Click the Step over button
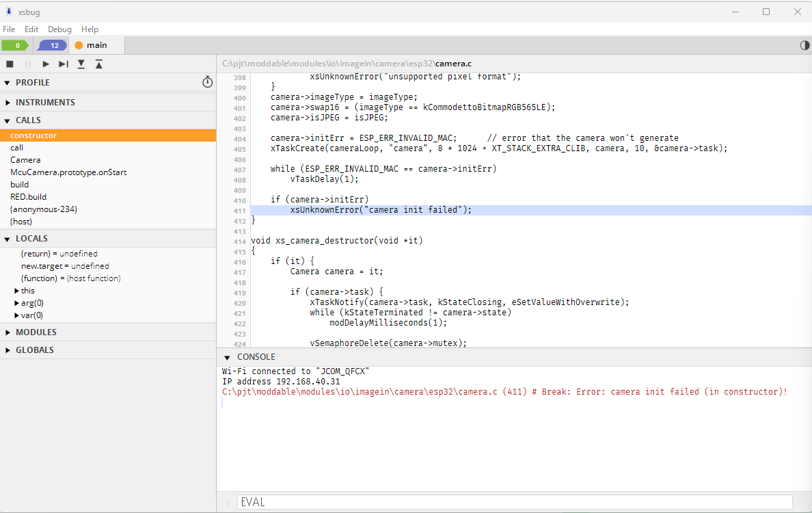The height and width of the screenshot is (513, 812). coord(64,64)
